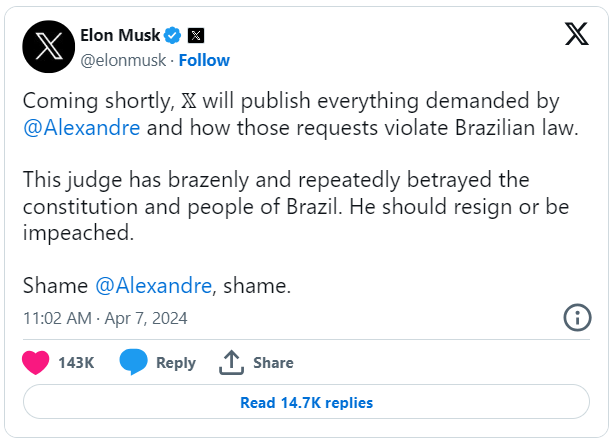The height and width of the screenshot is (442, 615).
Task: Open the first @Alexandre mention link
Action: (82, 128)
